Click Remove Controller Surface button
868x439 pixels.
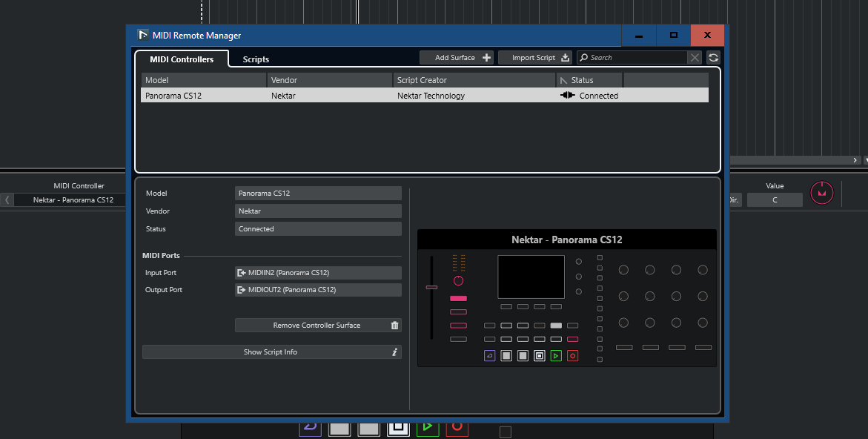[x=318, y=325]
